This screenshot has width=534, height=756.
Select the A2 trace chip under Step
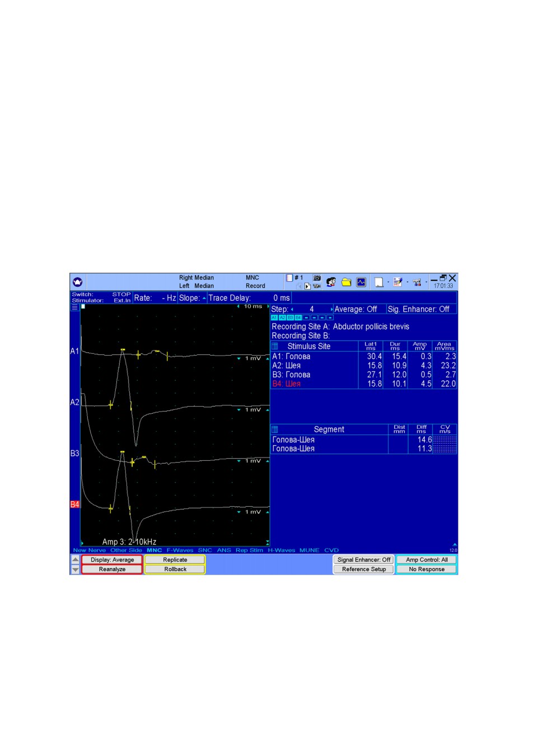pos(282,318)
